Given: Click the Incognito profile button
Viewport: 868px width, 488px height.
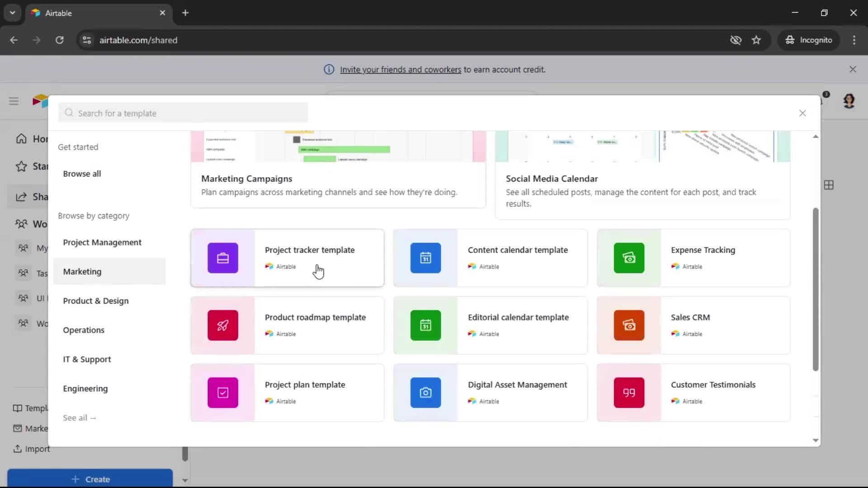Looking at the screenshot, I should tap(809, 40).
